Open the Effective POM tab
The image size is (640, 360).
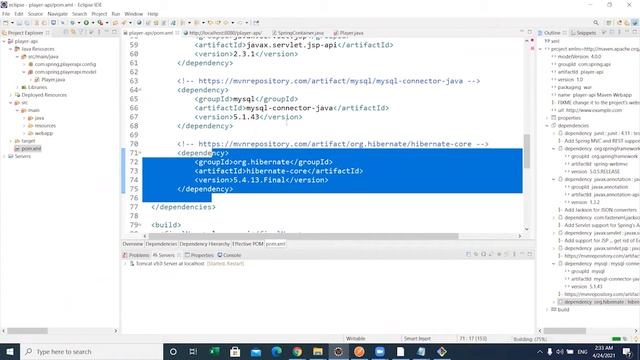[x=248, y=244]
